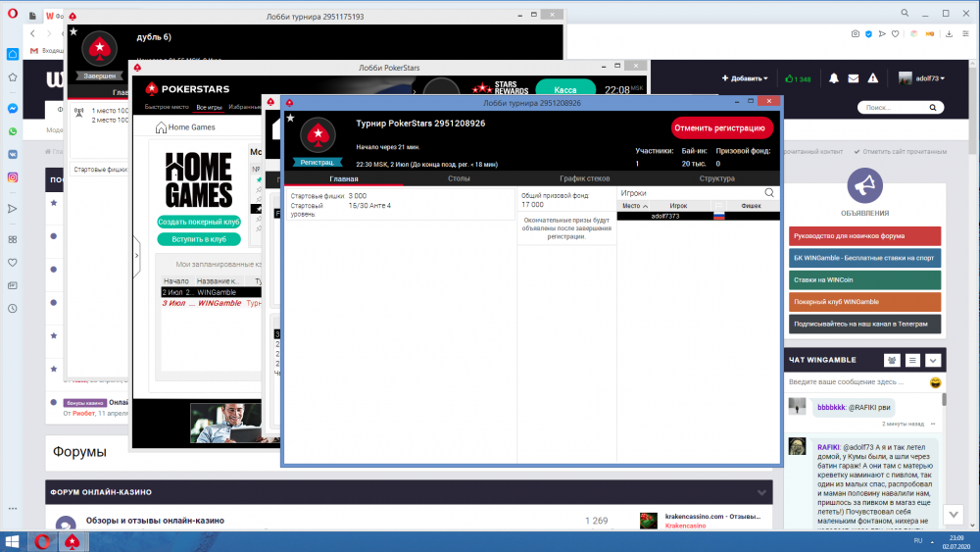
Task: Click the Создать покерный клуб button
Action: pyautogui.click(x=198, y=223)
